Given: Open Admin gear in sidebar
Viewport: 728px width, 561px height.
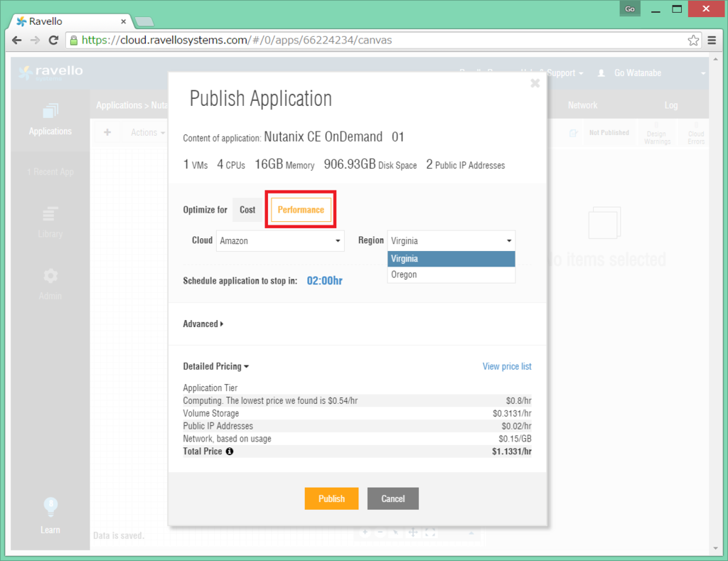Looking at the screenshot, I should coord(50,284).
